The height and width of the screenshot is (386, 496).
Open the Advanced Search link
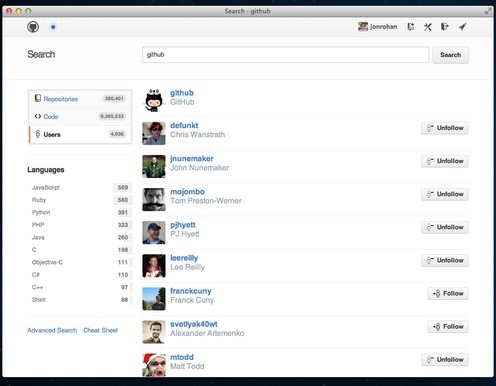(x=52, y=330)
